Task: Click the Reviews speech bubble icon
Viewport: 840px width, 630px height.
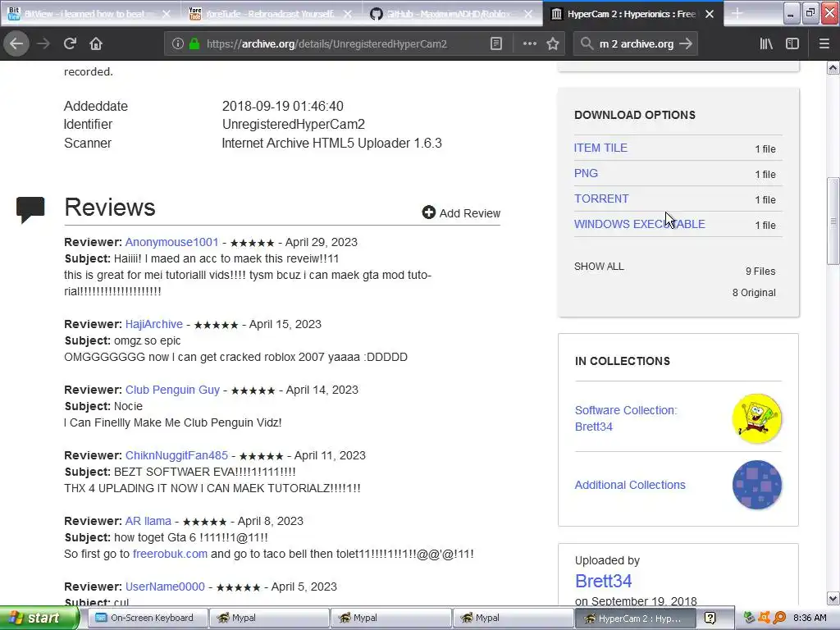Action: pyautogui.click(x=30, y=209)
